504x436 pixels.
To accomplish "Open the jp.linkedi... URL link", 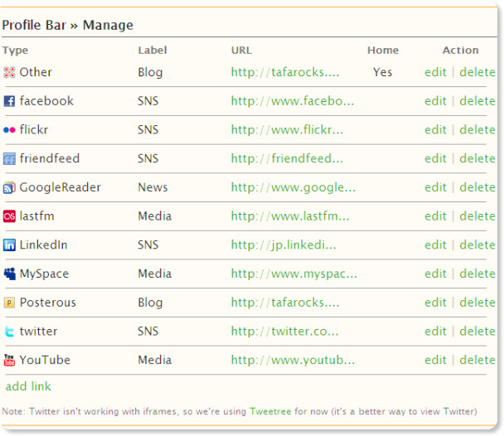I will 283,246.
